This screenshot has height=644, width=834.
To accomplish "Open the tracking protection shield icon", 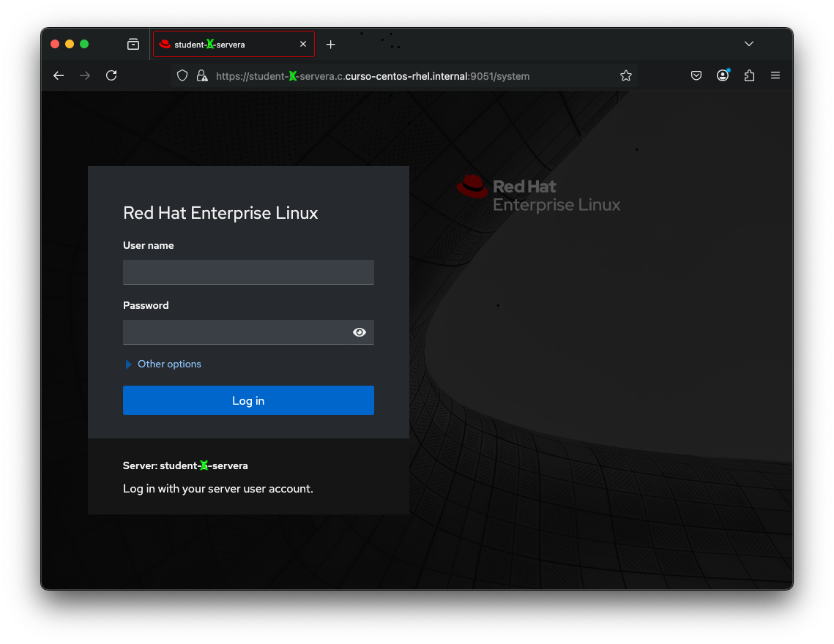I will (182, 75).
